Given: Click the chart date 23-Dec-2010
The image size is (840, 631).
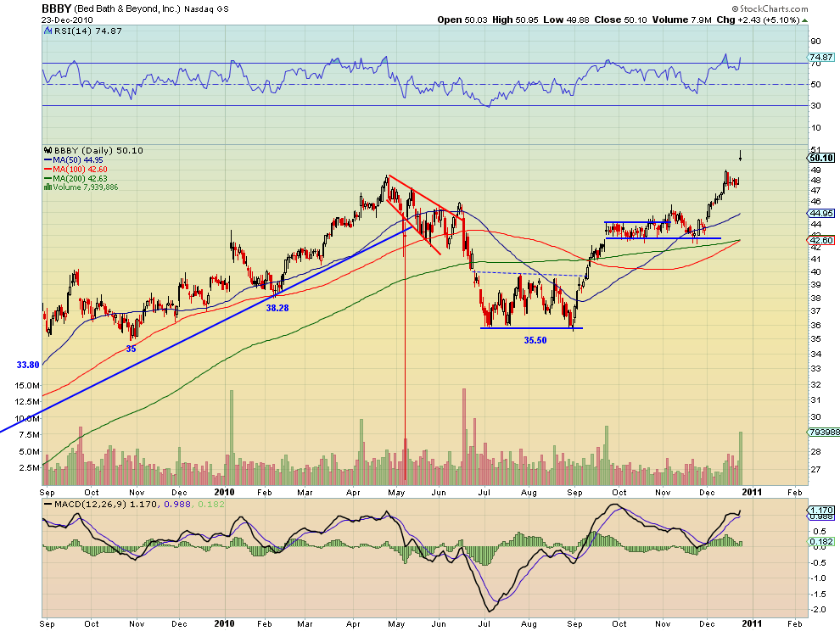Looking at the screenshot, I should point(67,20).
